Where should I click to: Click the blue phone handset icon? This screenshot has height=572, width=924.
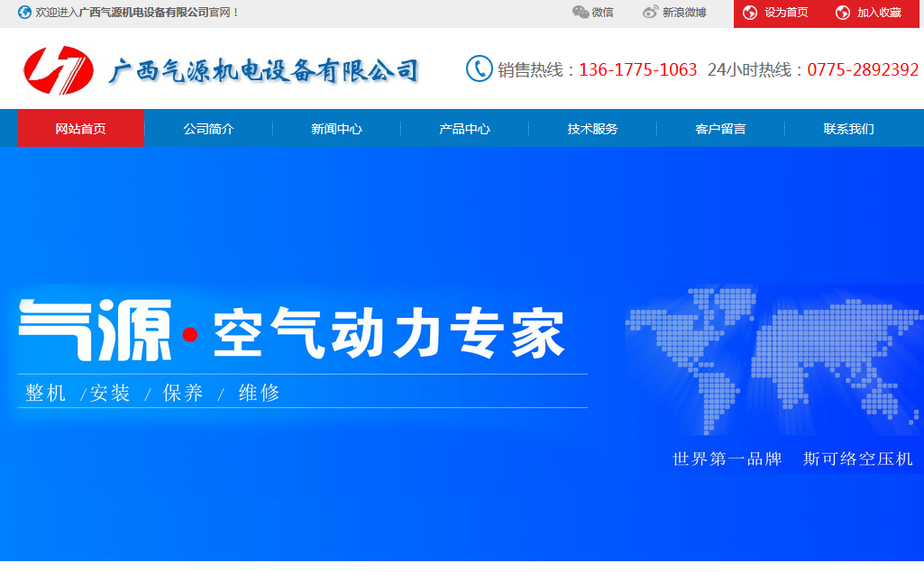tap(477, 68)
